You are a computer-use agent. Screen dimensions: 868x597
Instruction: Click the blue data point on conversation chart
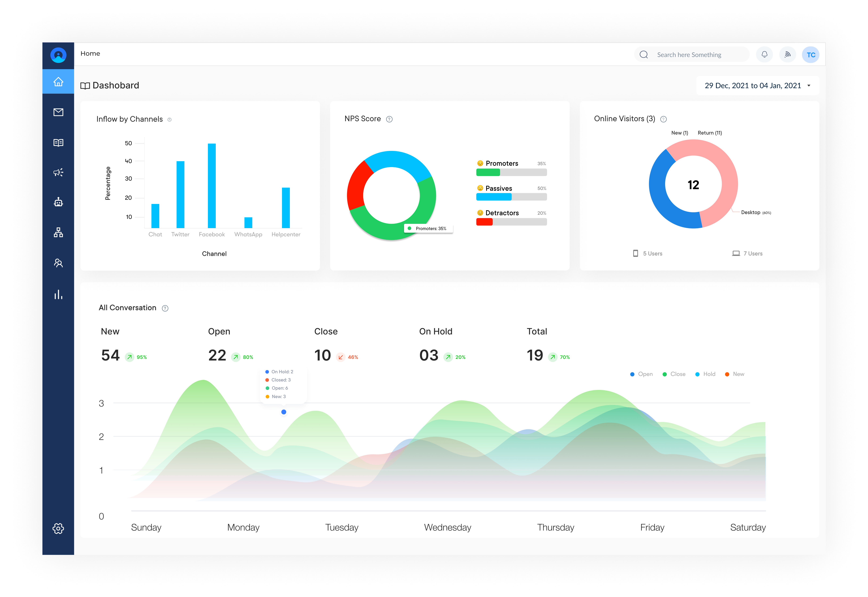(284, 412)
